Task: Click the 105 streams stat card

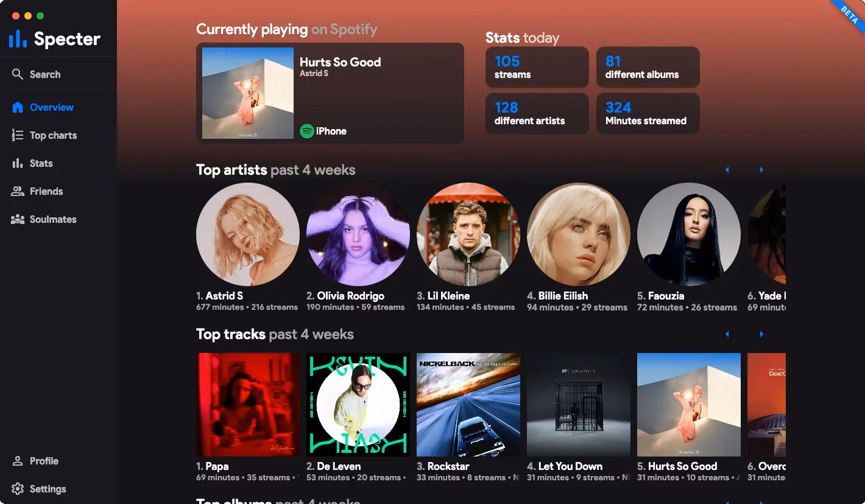Action: click(537, 67)
